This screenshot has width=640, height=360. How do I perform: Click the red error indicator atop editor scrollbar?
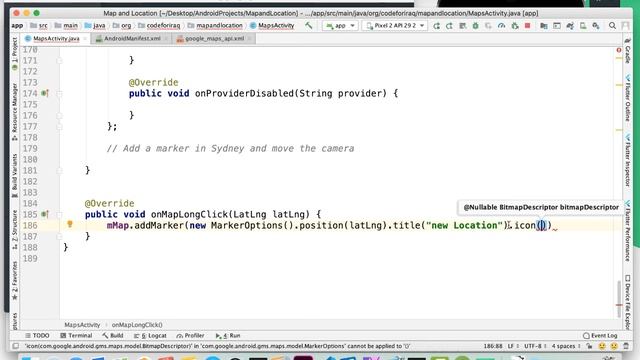(619, 50)
